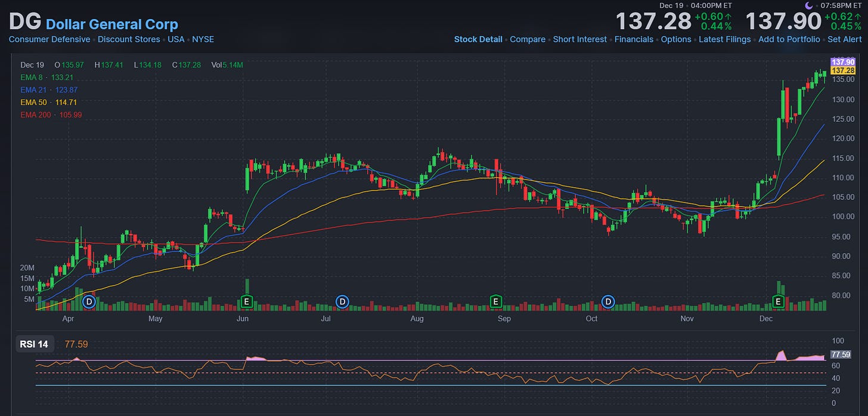The width and height of the screenshot is (868, 416).
Task: Click the Consumer Defensive sector link
Action: tap(49, 39)
